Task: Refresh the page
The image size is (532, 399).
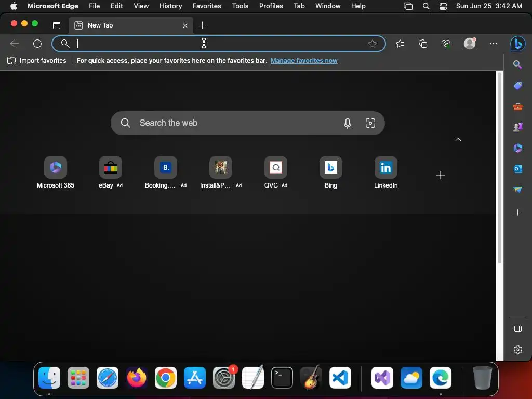Action: tap(37, 44)
